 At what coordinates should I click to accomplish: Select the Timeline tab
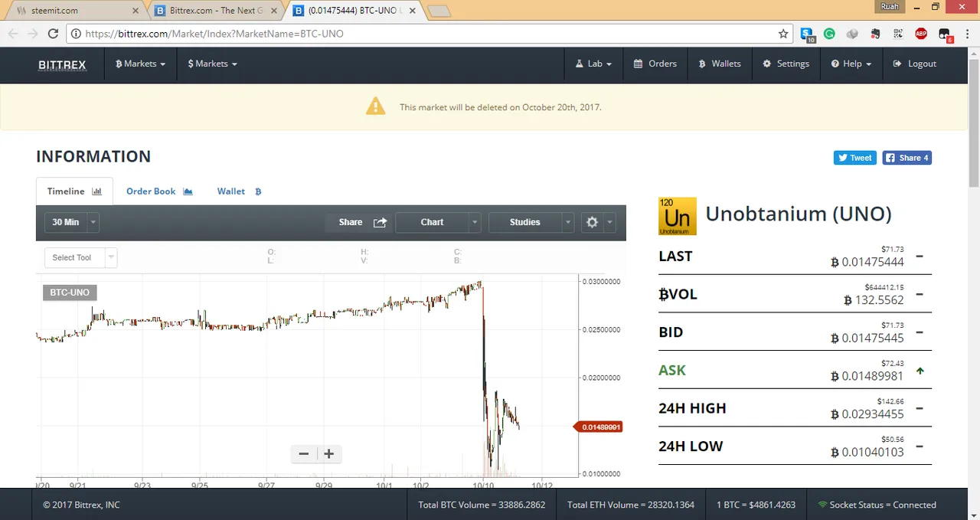click(74, 191)
